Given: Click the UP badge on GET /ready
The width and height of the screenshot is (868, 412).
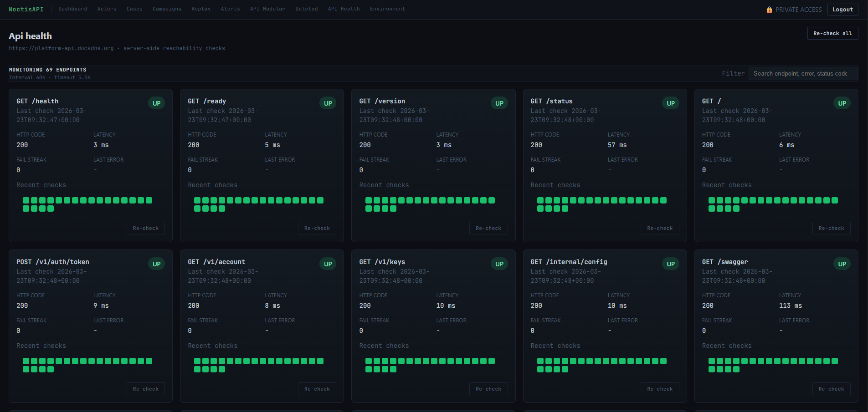Looking at the screenshot, I should (x=328, y=103).
